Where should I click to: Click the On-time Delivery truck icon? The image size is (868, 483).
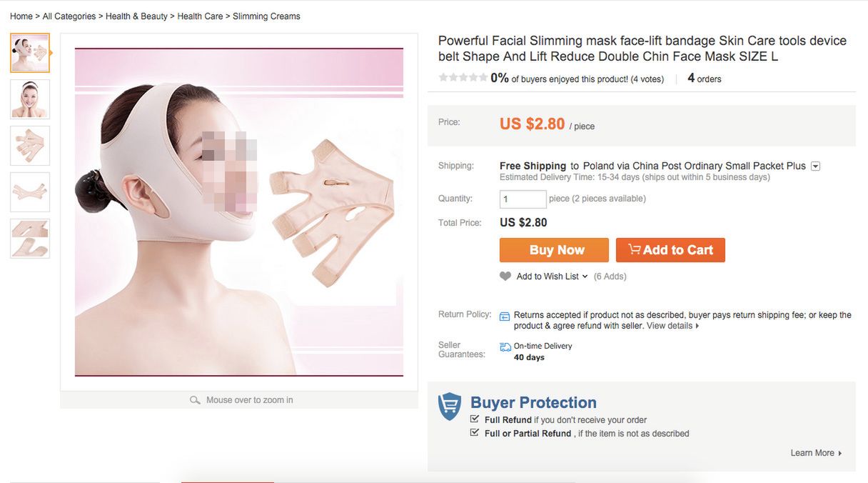(505, 347)
